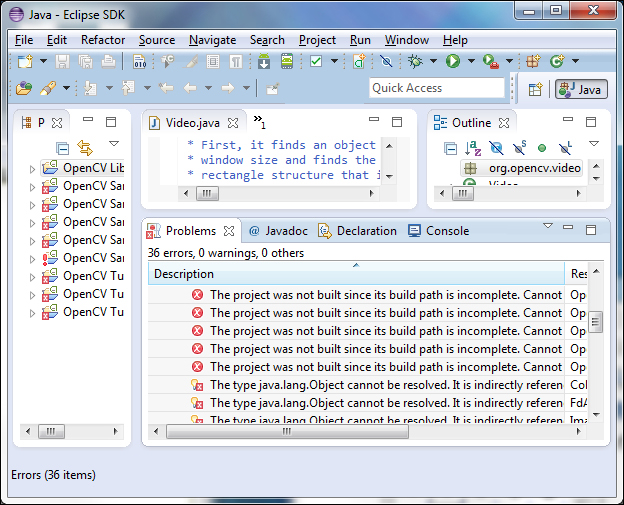Click the Last Edit Location icon
Image resolution: width=624 pixels, height=505 pixels.
166,88
